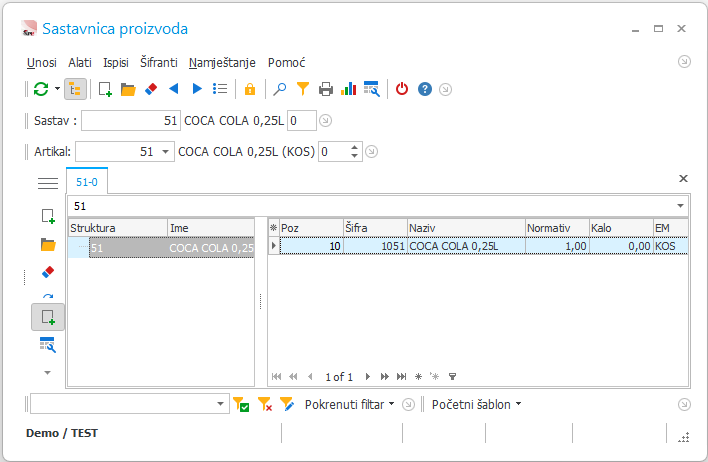Click the Normativ cell 1,00

[x=557, y=246]
